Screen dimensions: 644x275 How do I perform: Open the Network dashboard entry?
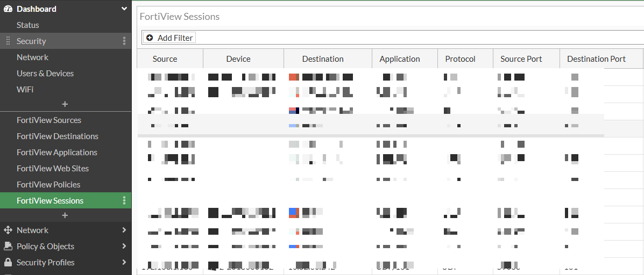[32, 57]
